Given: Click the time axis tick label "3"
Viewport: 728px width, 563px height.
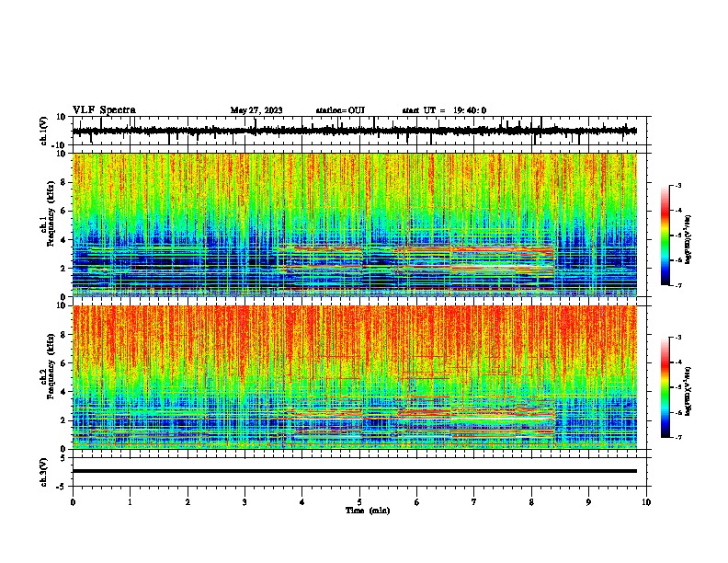Looking at the screenshot, I should point(245,502).
